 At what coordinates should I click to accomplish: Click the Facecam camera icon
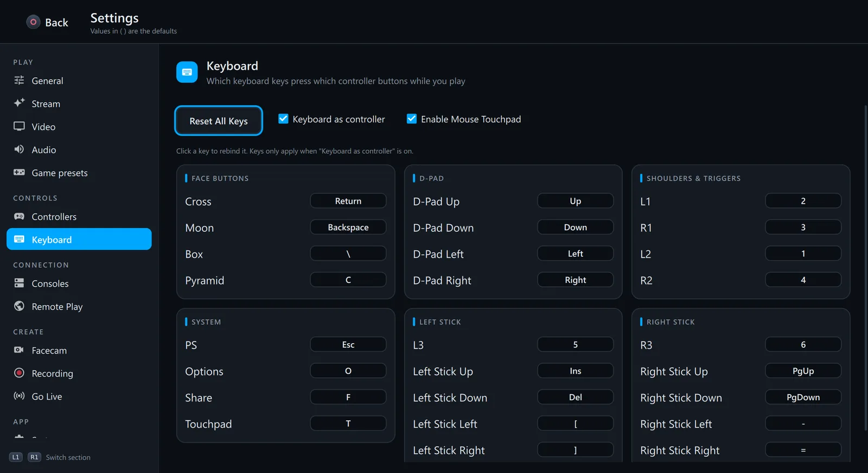[19, 350]
